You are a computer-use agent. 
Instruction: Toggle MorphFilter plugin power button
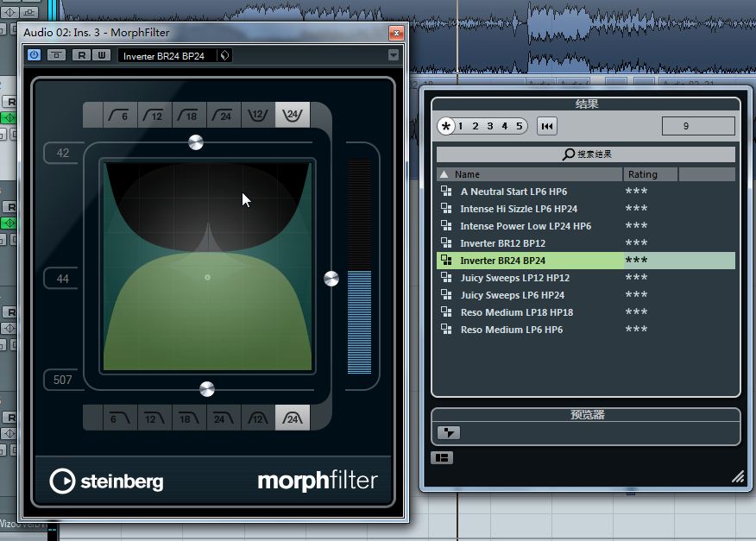click(x=34, y=55)
